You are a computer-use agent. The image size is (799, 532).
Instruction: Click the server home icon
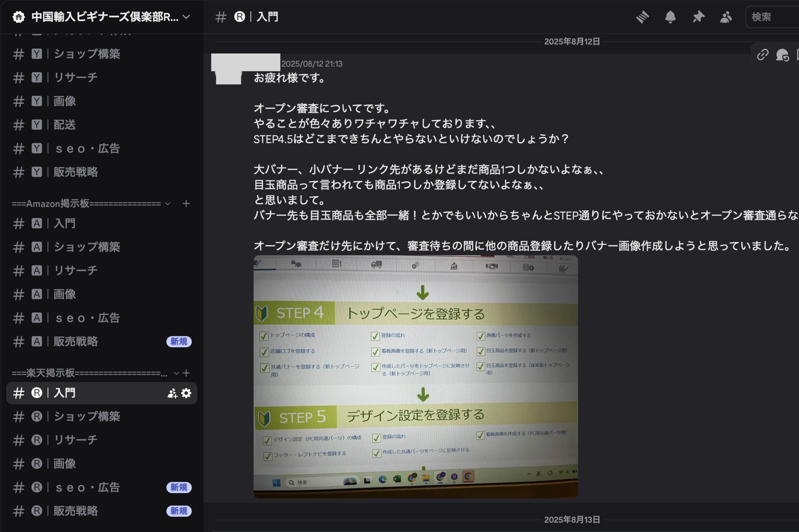(18, 17)
